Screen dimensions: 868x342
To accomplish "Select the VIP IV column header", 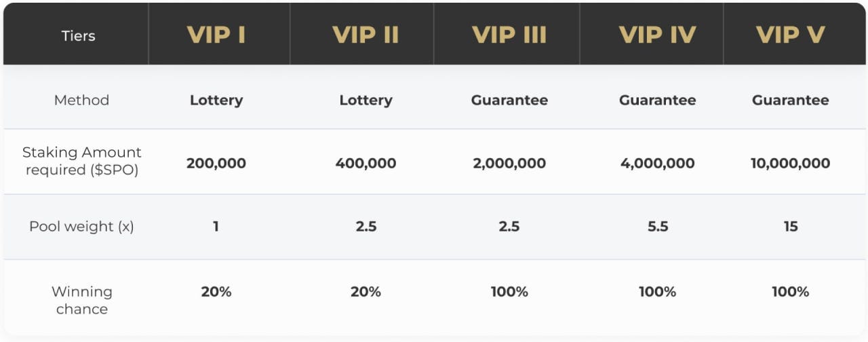I will (x=657, y=35).
